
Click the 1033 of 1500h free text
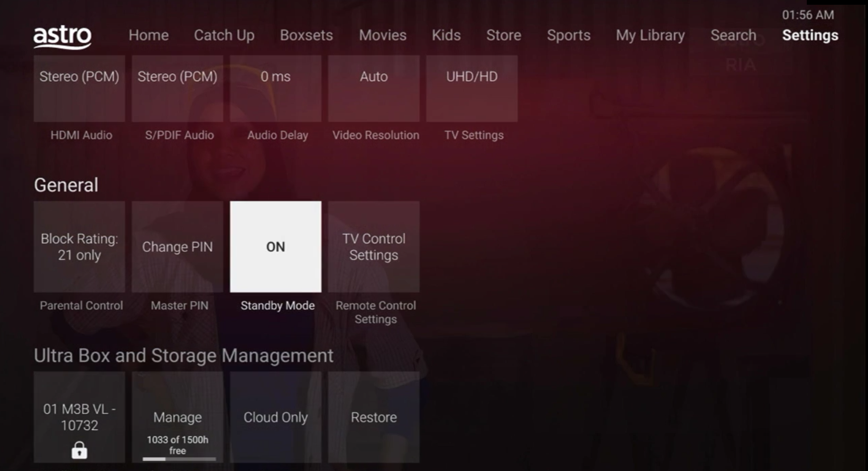(x=177, y=445)
